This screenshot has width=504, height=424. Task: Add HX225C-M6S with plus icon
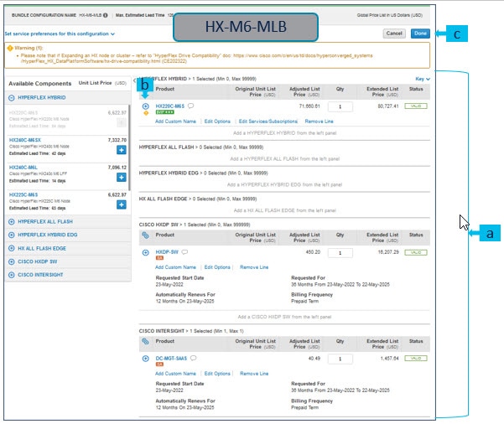pyautogui.click(x=122, y=204)
